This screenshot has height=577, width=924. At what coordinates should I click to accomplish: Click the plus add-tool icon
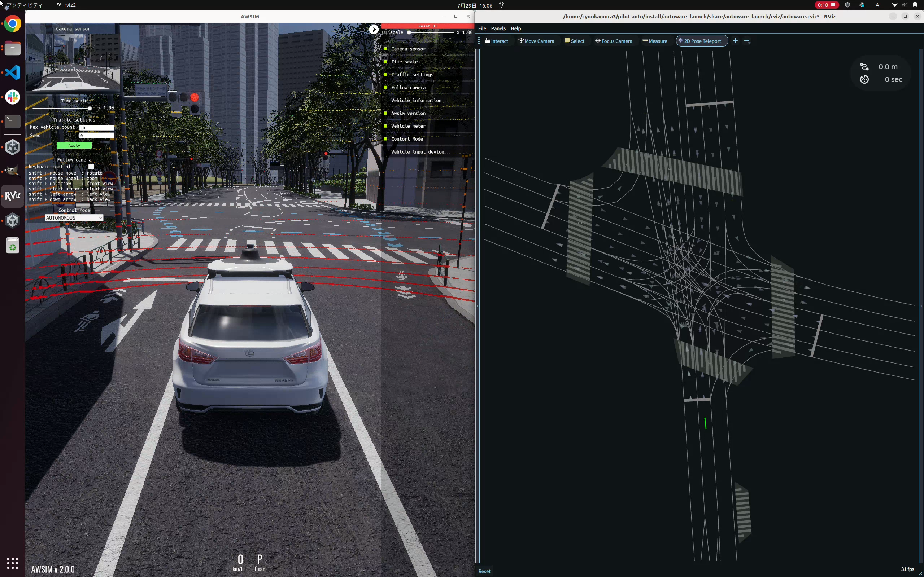point(735,40)
